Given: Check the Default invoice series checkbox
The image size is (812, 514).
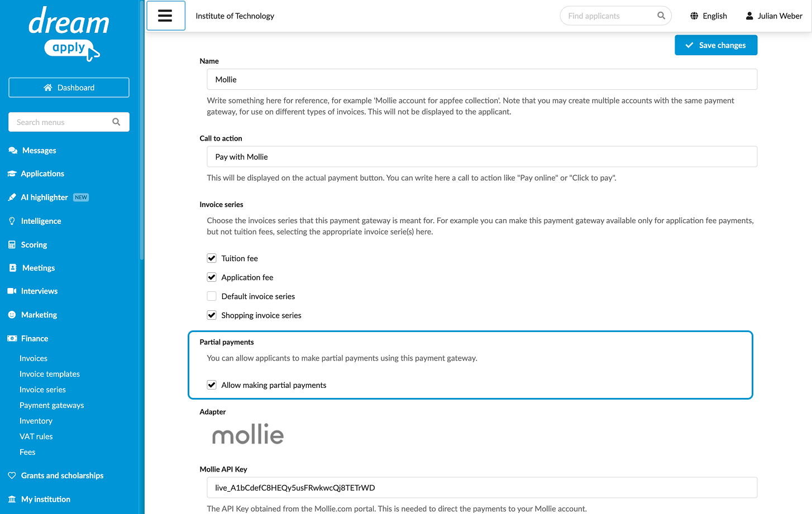Looking at the screenshot, I should [x=212, y=296].
